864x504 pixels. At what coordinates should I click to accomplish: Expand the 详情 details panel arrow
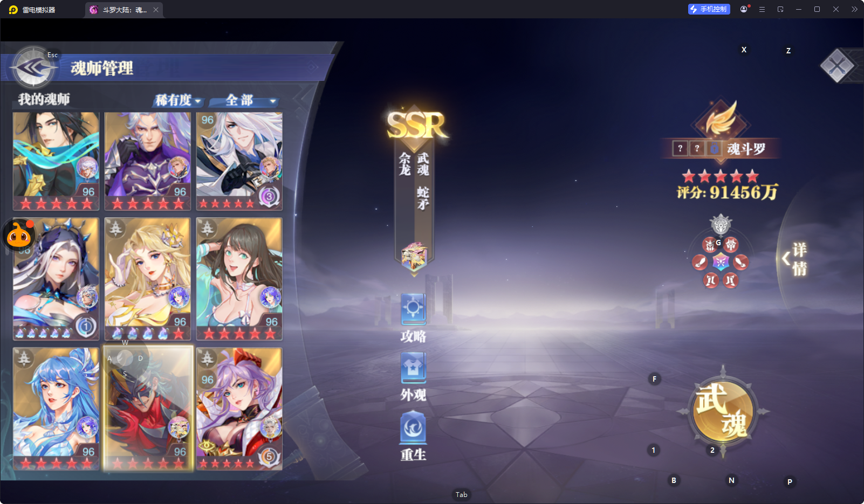click(x=786, y=259)
